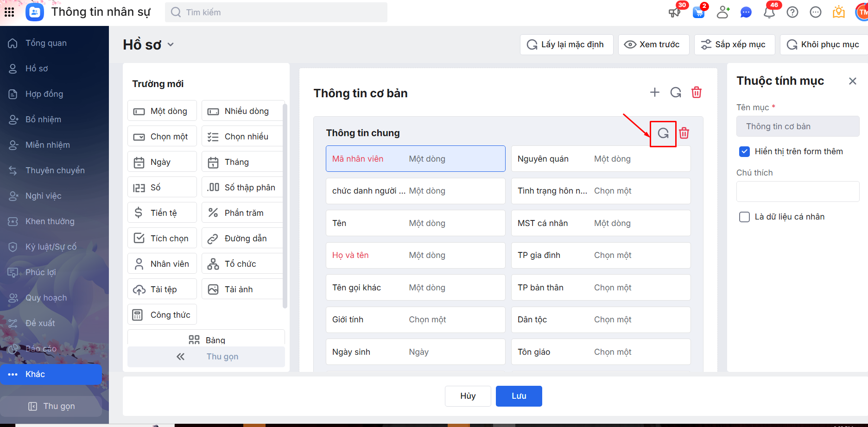The height and width of the screenshot is (427, 868).
Task: Click the Thông tin nhân sự app logo
Action: click(35, 12)
